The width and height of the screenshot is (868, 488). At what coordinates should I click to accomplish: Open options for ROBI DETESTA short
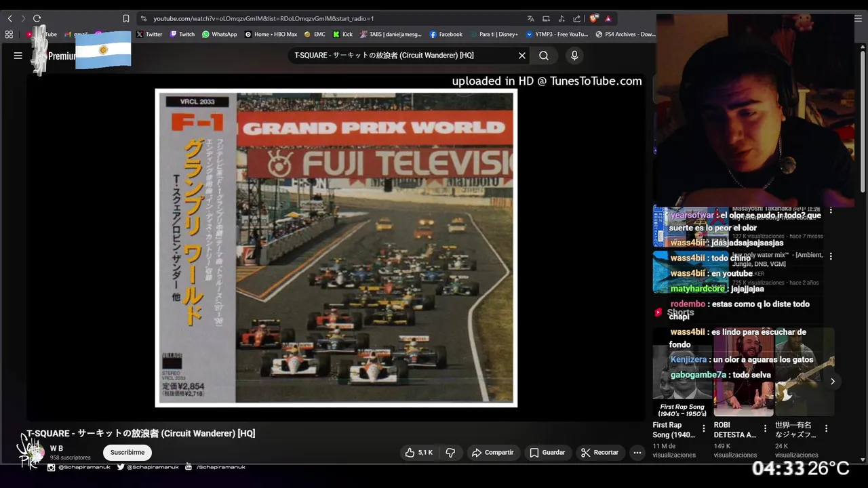click(765, 428)
